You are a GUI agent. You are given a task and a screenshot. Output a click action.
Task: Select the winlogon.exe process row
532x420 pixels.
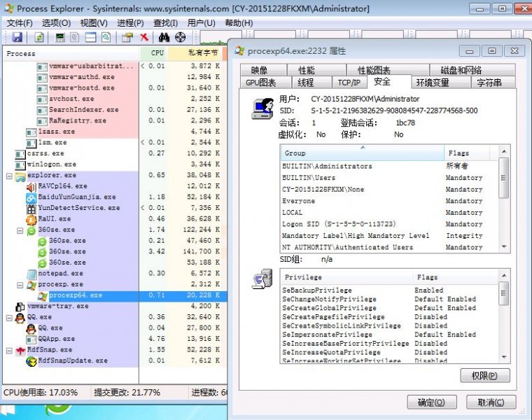click(115, 164)
